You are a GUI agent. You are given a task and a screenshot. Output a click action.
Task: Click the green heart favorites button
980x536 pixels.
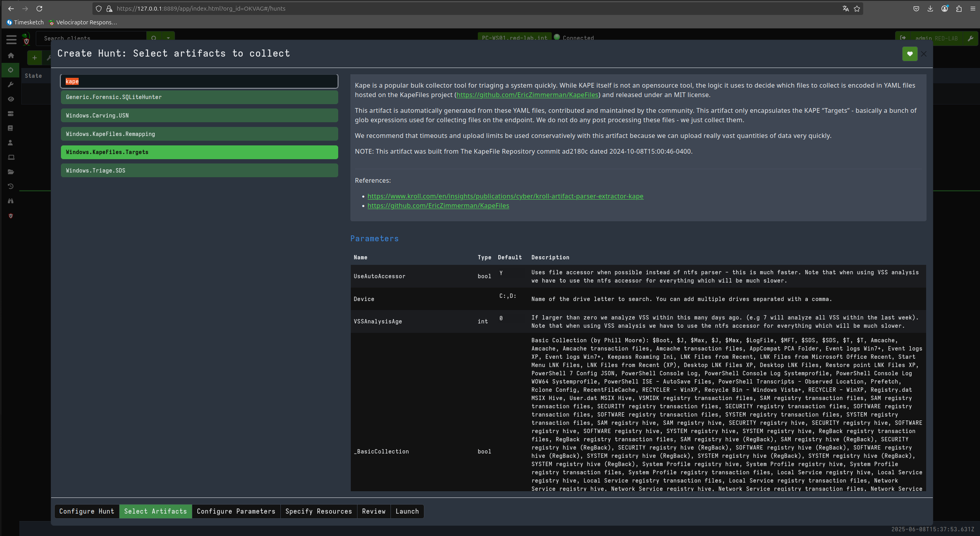click(910, 54)
